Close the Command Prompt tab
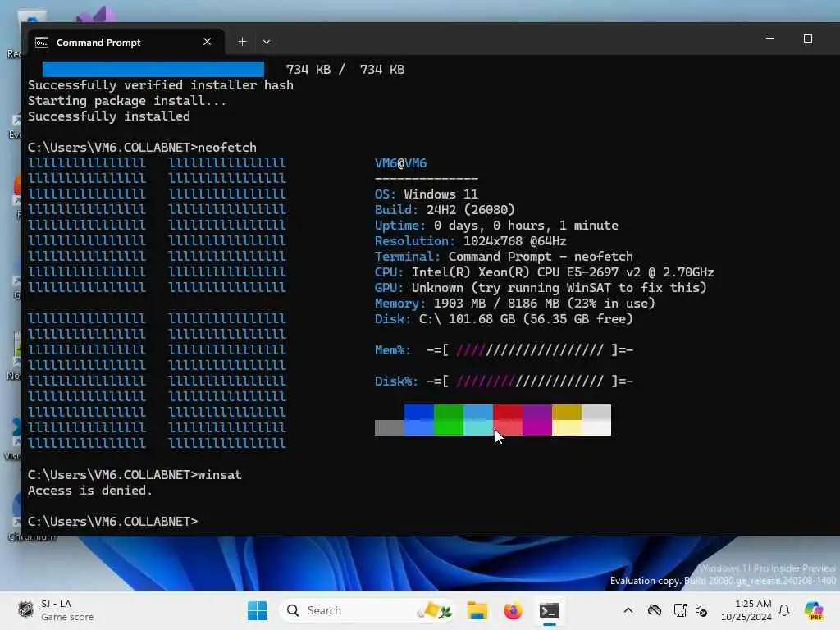Image resolution: width=840 pixels, height=630 pixels. coord(208,42)
